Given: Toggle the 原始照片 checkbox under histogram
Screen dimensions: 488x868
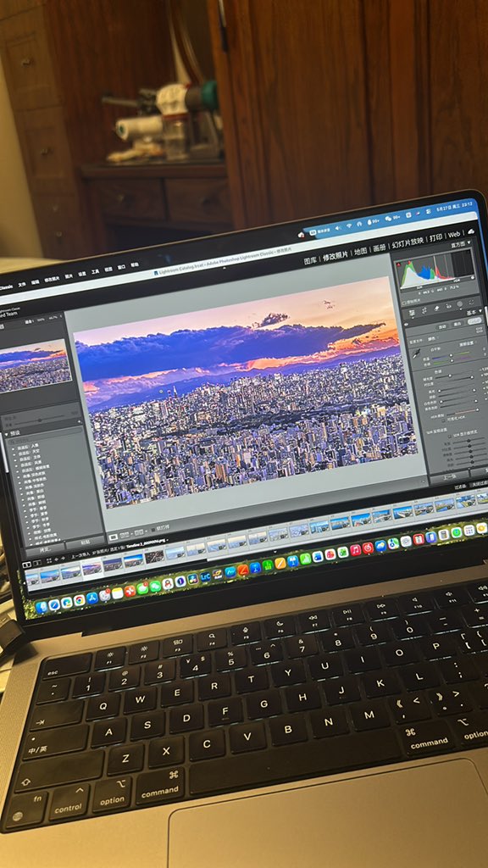Looking at the screenshot, I should [403, 303].
